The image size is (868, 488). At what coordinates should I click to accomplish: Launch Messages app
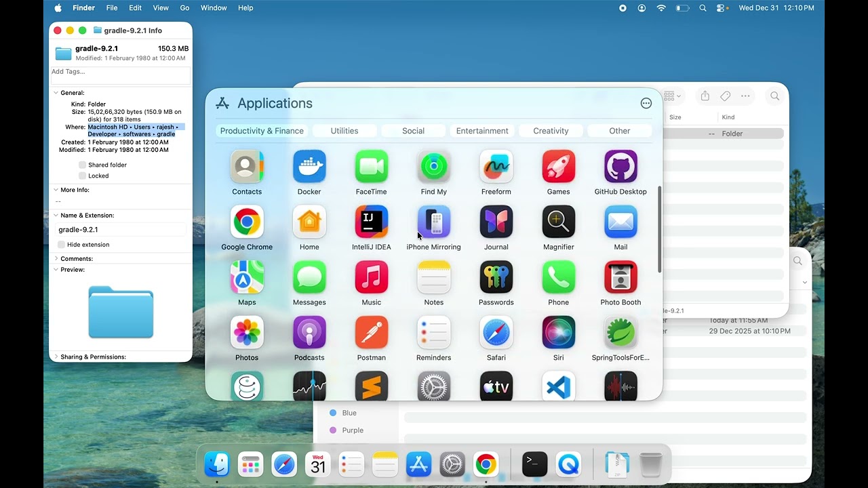click(x=309, y=278)
